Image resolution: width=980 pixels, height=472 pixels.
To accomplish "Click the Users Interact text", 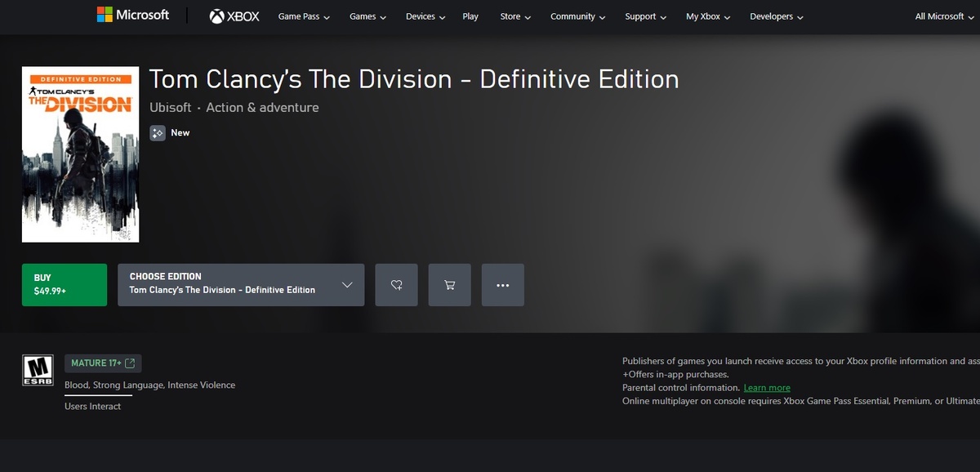I will coord(93,407).
